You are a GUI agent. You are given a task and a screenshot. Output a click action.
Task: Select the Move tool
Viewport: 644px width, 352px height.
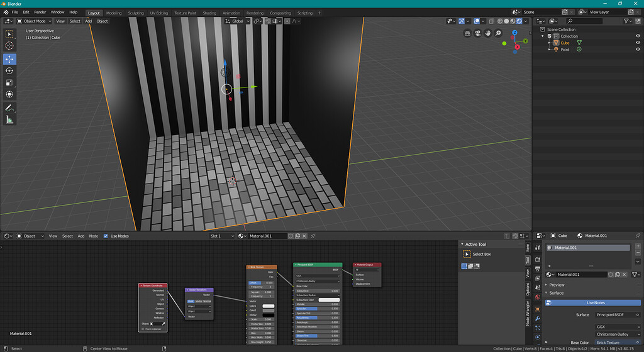9,59
